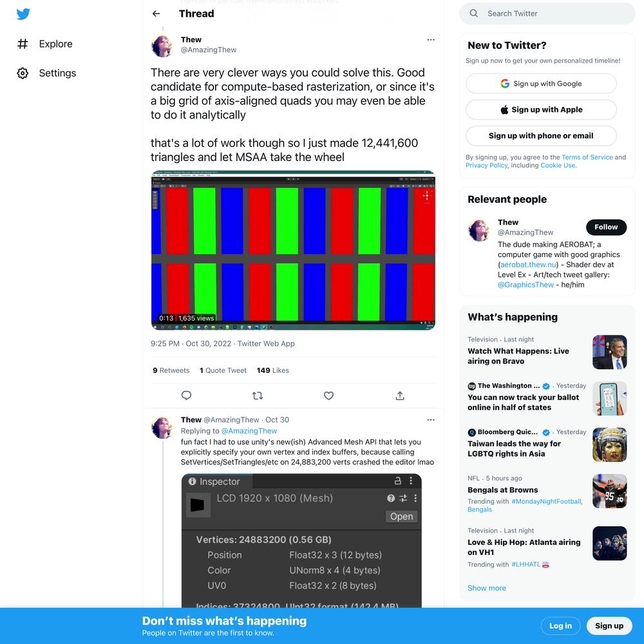The image size is (644, 644).
Task: Click Thew's profile avatar on main tweet
Action: point(162,46)
